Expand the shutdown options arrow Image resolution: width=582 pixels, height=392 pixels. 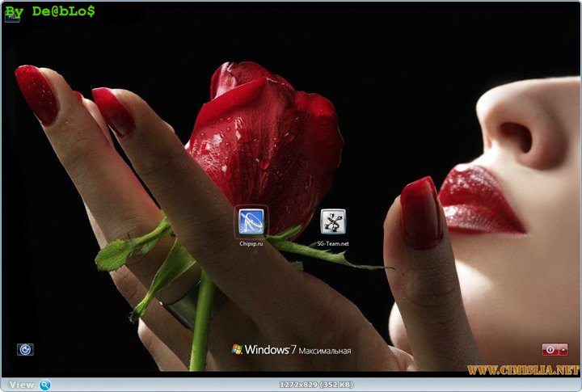pos(562,349)
